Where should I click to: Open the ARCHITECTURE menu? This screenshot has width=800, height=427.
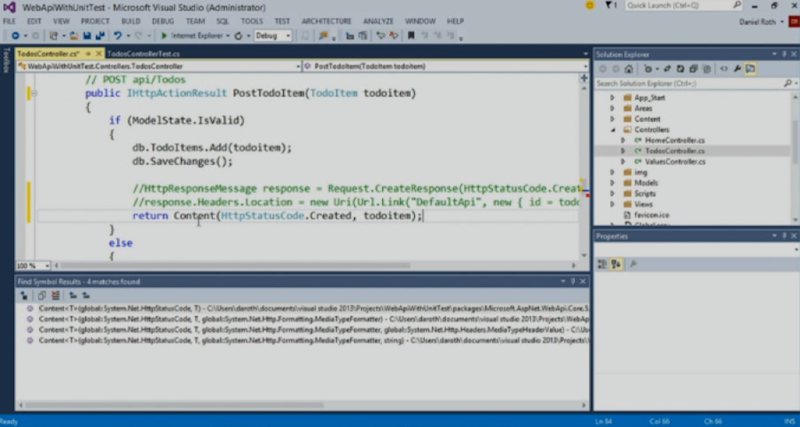point(326,21)
